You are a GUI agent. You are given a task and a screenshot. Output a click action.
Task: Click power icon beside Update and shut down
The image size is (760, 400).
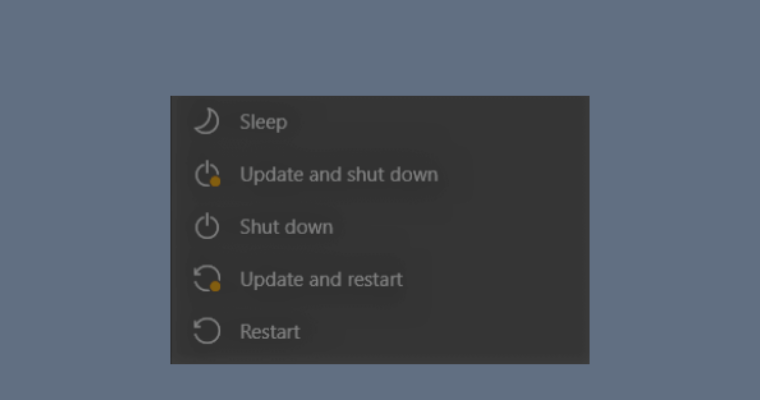(x=206, y=175)
